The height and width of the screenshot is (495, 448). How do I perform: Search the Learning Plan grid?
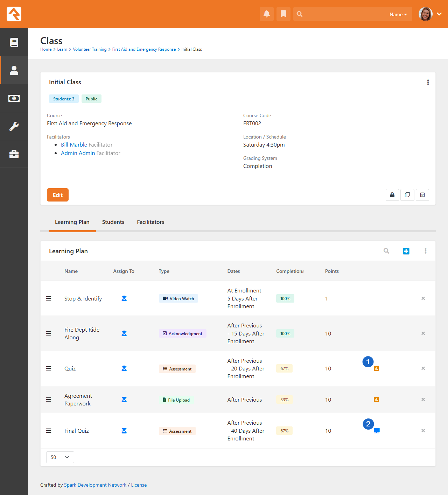(386, 251)
